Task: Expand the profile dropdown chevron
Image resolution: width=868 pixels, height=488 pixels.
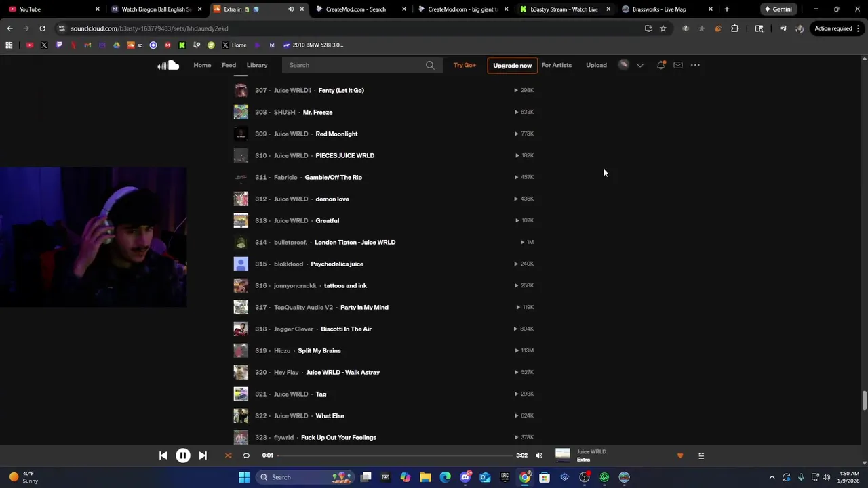Action: tap(639, 65)
